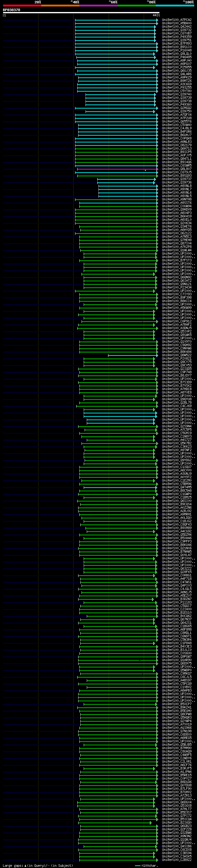Select hit UniRef100_Q9HDV9

point(177,210)
